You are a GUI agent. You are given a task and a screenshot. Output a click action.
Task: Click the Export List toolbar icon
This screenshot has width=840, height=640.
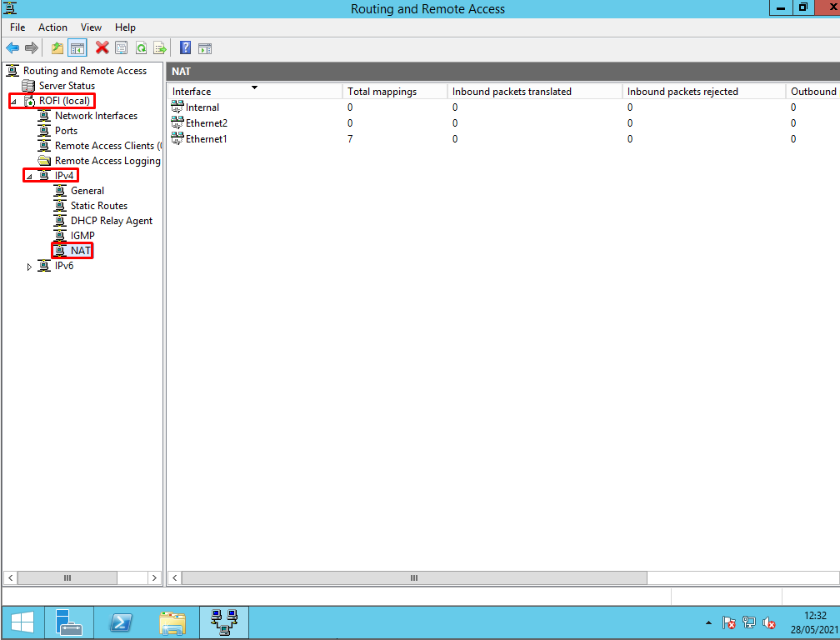[x=160, y=48]
